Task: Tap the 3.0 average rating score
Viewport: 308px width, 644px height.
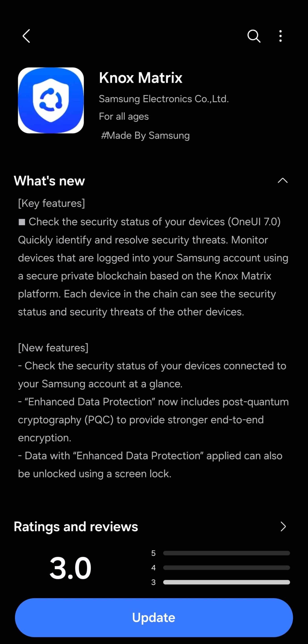Action: [70, 568]
